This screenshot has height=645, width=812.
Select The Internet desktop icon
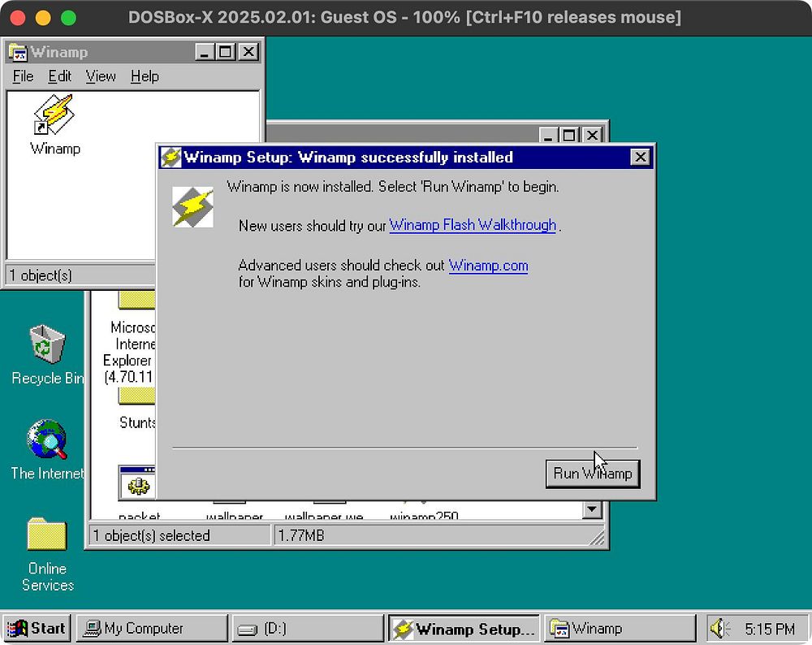pos(47,439)
